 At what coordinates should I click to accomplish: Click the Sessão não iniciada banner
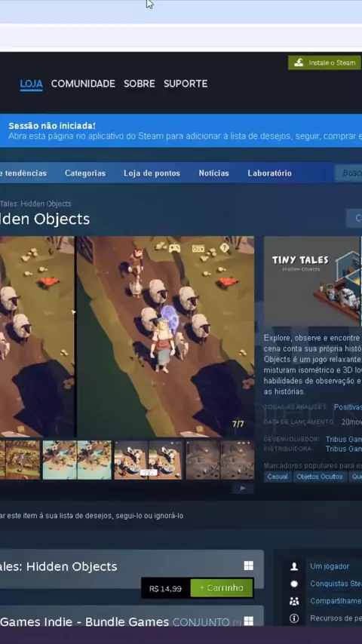pos(181,130)
